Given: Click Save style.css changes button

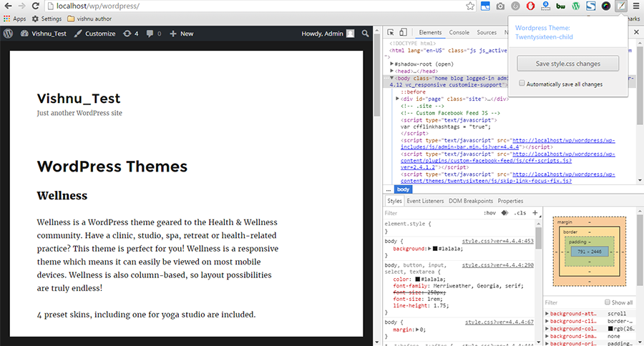Looking at the screenshot, I should click(x=568, y=64).
